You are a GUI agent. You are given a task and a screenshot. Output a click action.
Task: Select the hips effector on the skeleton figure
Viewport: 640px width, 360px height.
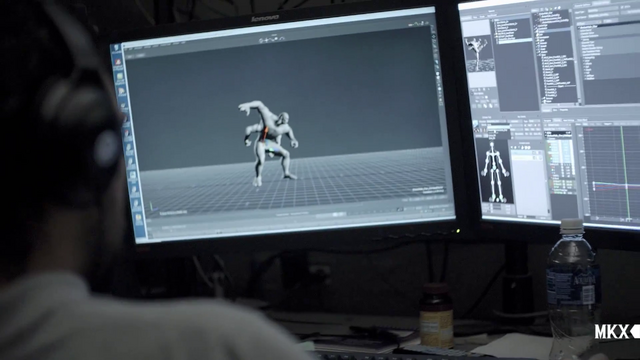pos(495,169)
